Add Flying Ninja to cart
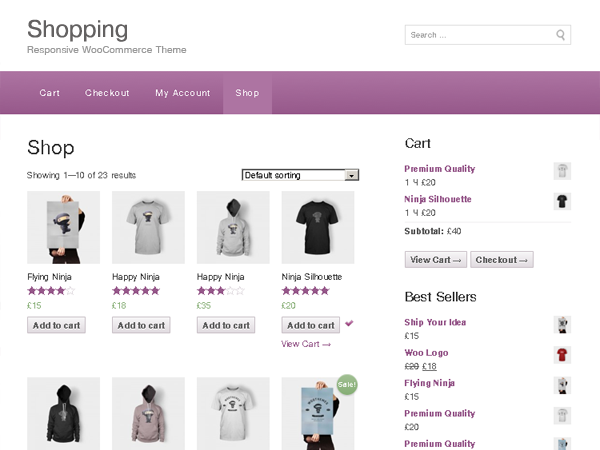Image resolution: width=600 pixels, height=450 pixels. (56, 325)
